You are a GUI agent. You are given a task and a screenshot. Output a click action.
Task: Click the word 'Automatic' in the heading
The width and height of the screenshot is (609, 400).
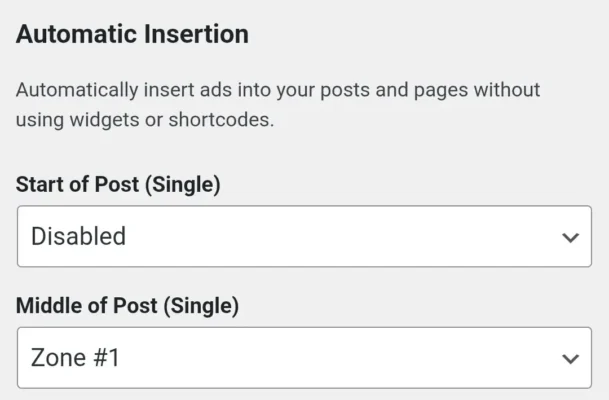click(76, 34)
